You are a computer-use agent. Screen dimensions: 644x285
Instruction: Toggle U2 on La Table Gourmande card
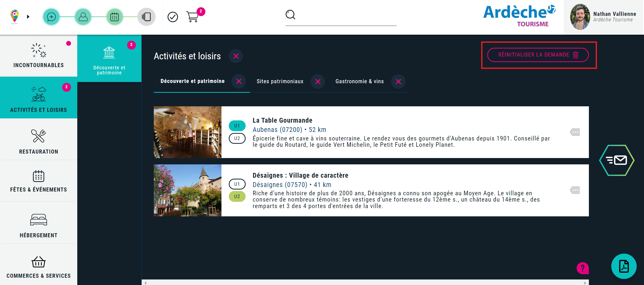click(x=237, y=138)
